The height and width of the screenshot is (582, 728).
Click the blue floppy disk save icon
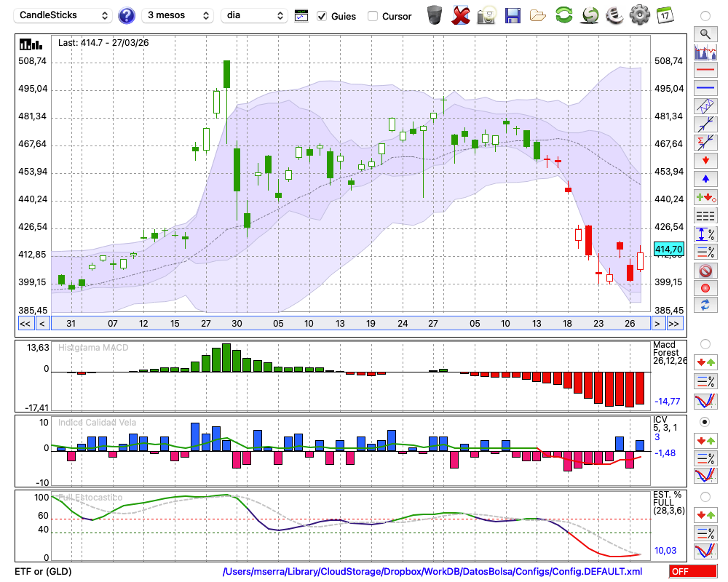click(x=513, y=15)
